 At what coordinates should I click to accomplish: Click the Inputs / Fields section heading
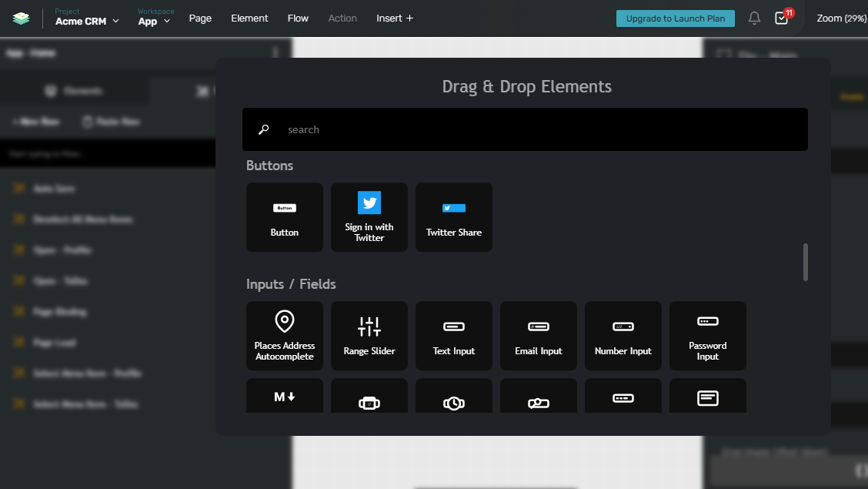coord(291,284)
